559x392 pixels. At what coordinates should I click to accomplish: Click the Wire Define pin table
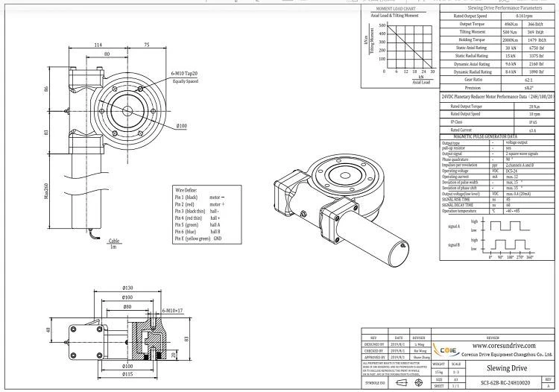pos(206,215)
